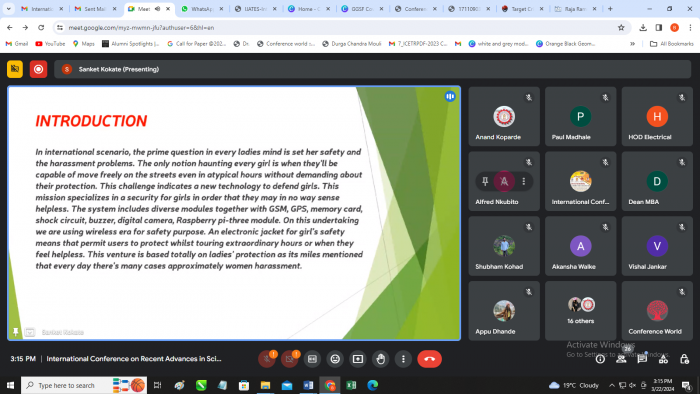The height and width of the screenshot is (394, 700).
Task: Click the red leave call button
Action: click(429, 359)
